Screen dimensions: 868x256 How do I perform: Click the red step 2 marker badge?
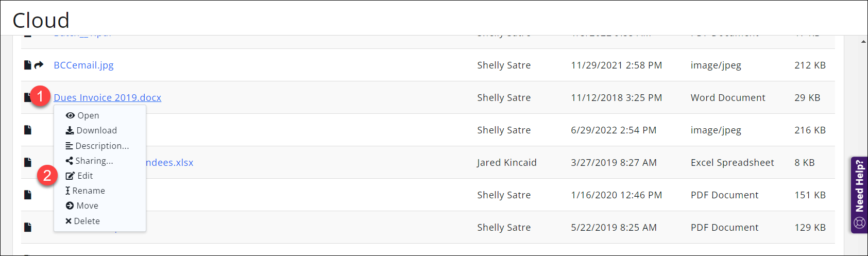click(x=47, y=176)
